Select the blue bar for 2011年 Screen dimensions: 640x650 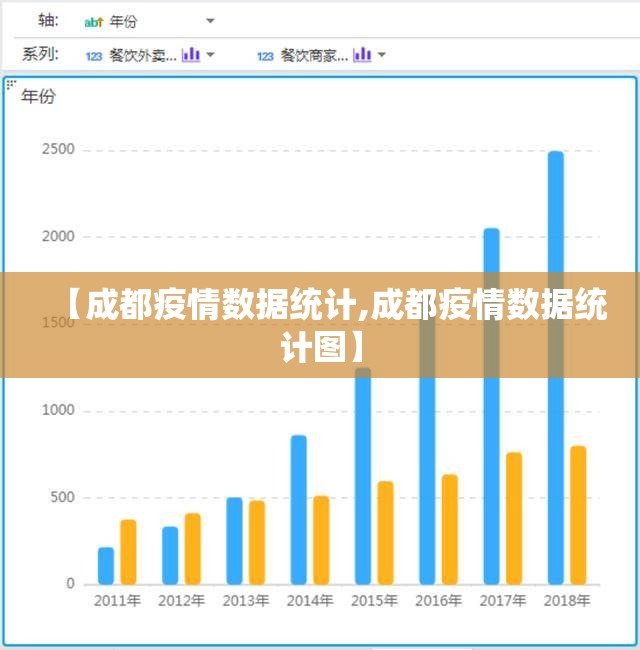coord(106,566)
